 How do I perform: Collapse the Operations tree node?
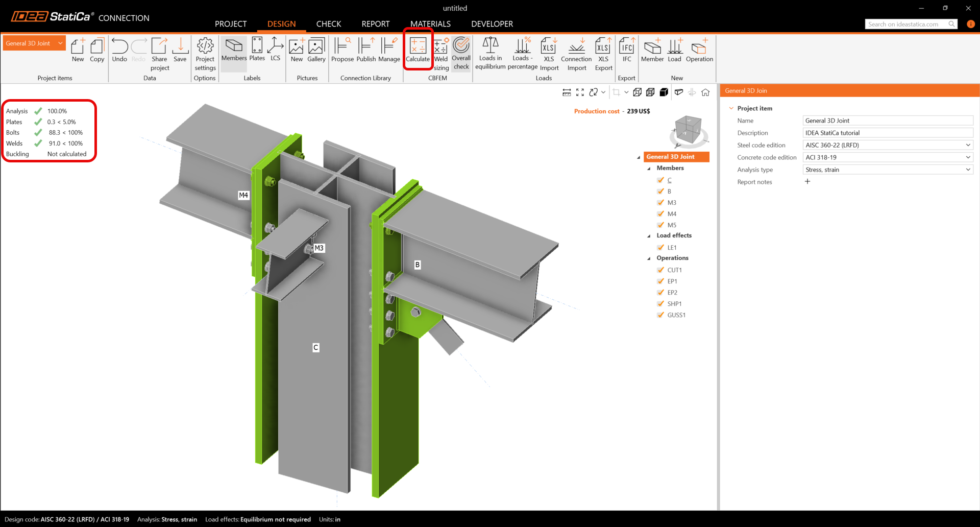point(649,258)
